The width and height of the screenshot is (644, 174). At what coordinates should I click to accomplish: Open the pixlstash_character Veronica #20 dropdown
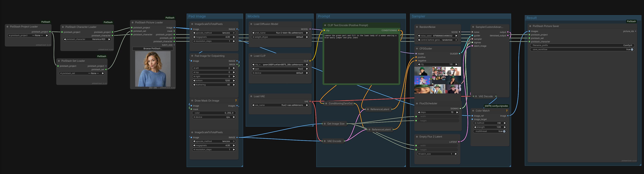coord(87,39)
